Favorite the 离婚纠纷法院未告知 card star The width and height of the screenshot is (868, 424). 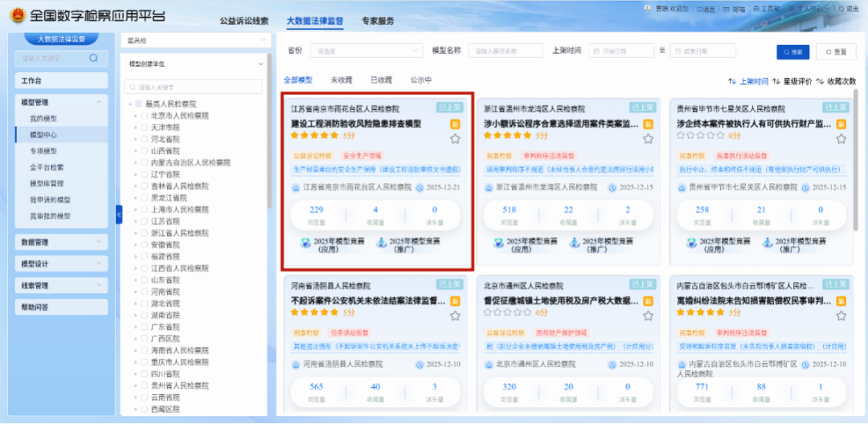(x=841, y=316)
